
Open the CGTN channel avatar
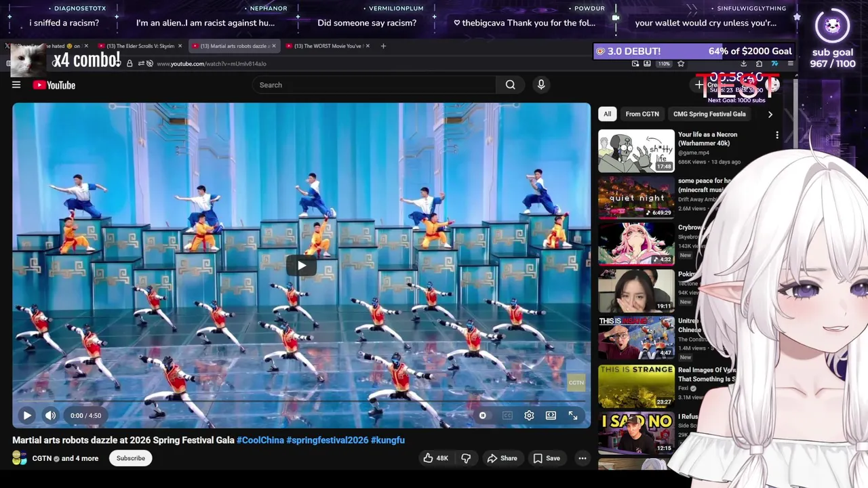20,458
